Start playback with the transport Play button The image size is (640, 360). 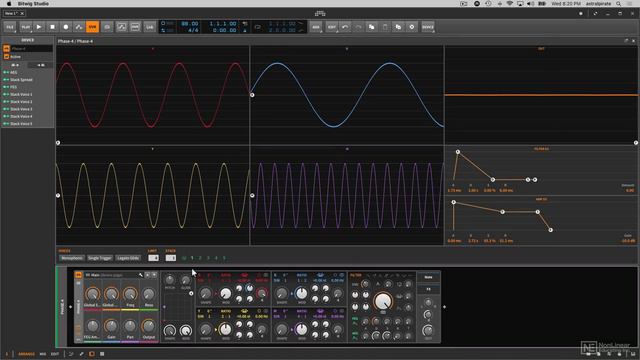(39, 27)
